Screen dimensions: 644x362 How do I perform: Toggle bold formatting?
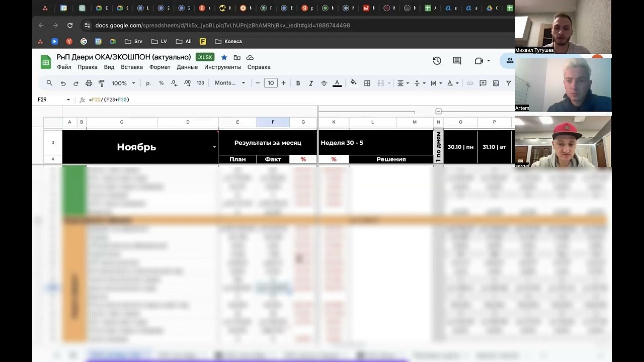tap(298, 83)
